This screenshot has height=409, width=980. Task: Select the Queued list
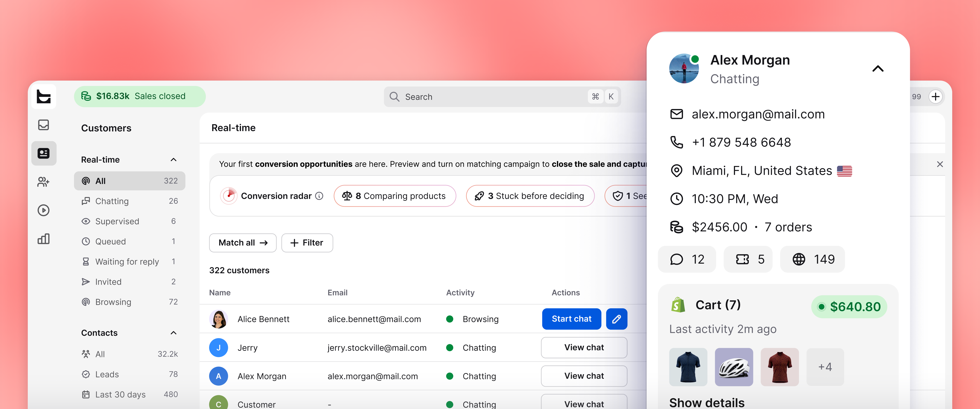coord(129,242)
